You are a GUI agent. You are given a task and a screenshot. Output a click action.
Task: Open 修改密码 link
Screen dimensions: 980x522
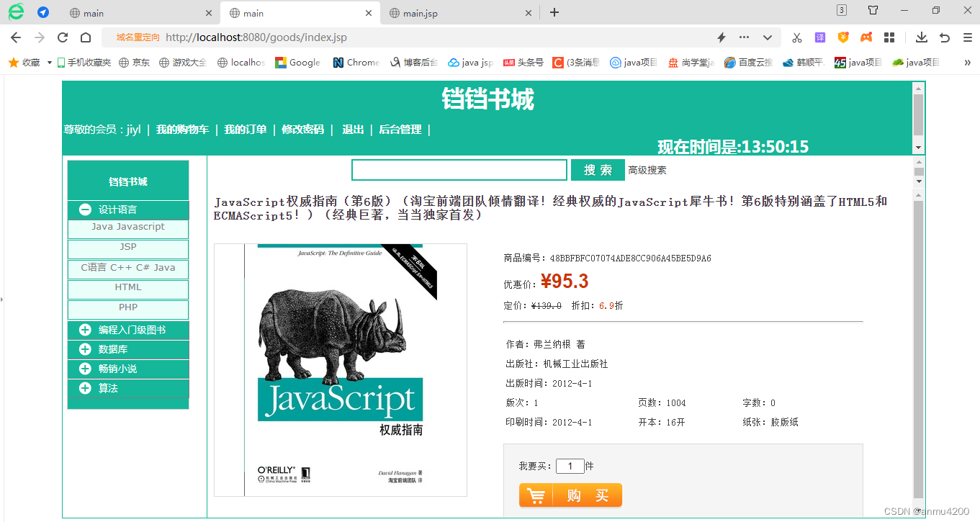[x=303, y=130]
